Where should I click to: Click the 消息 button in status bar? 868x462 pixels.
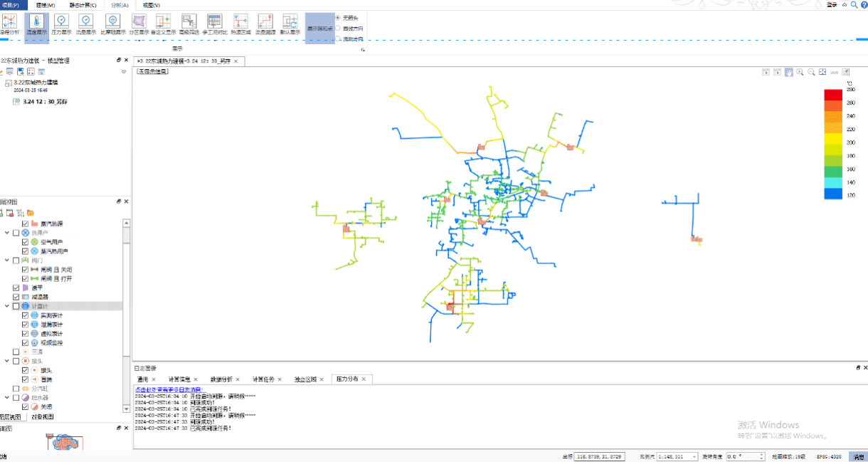[859, 456]
